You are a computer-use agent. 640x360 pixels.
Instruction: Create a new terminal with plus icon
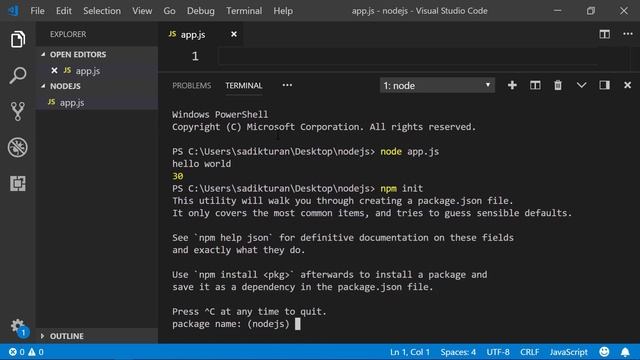pyautogui.click(x=512, y=85)
